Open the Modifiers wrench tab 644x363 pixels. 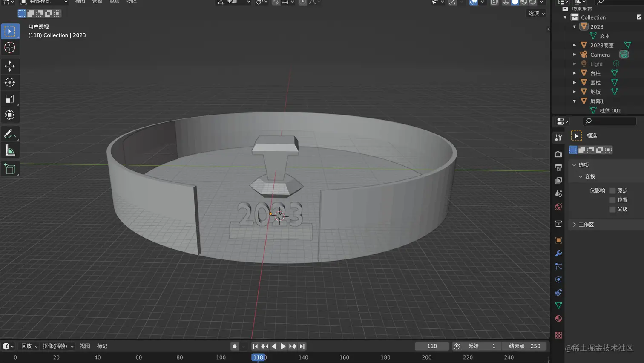558,254
